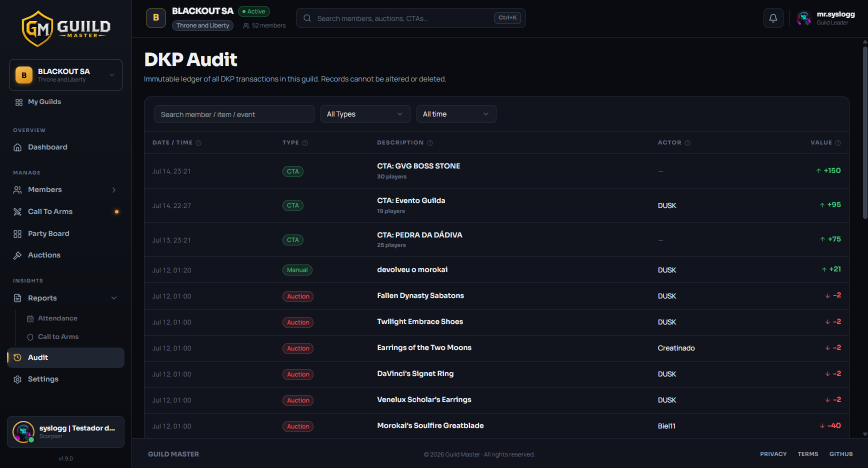This screenshot has width=868, height=468.
Task: Click the Description column info icon
Action: [x=430, y=143]
